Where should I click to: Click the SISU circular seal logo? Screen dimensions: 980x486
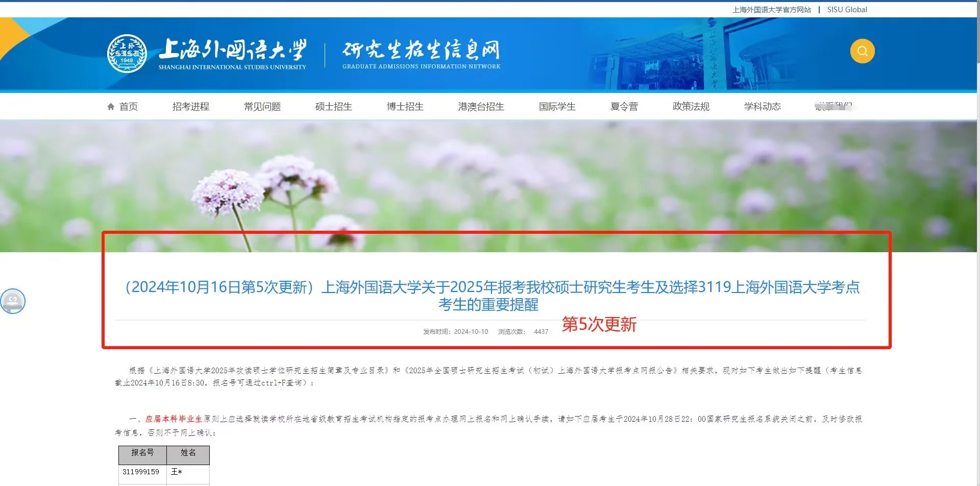(127, 54)
